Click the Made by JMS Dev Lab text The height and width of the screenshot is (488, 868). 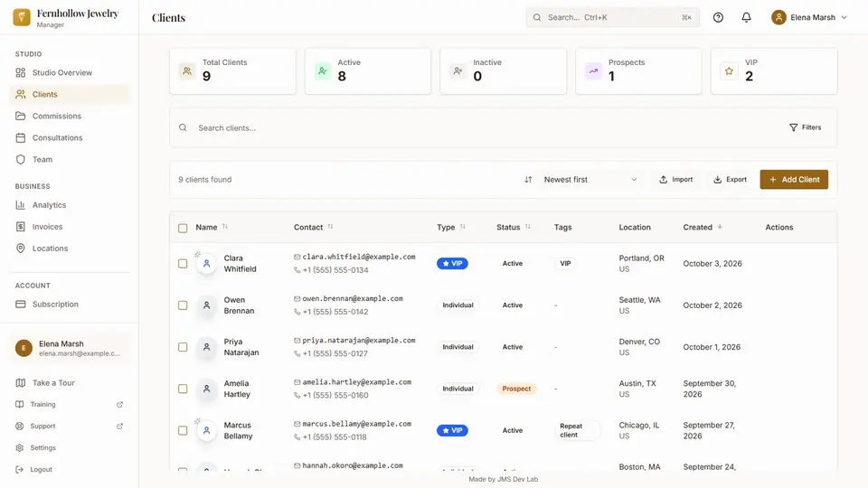(x=504, y=479)
